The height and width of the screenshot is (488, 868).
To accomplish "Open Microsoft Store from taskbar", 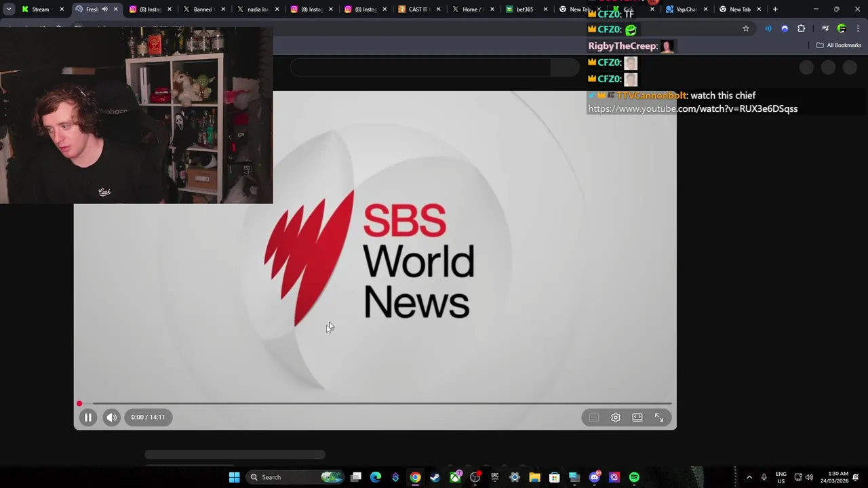I will (x=554, y=477).
